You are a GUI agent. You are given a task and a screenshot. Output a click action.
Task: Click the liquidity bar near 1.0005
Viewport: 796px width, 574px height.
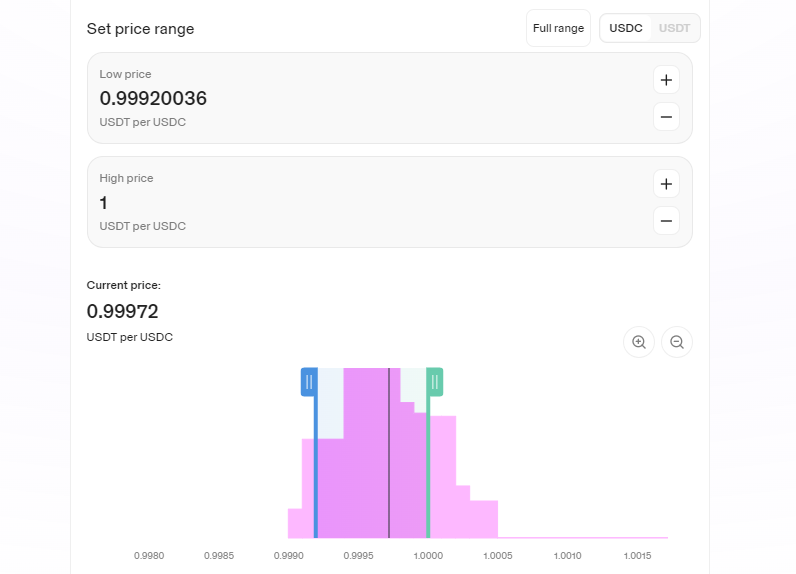click(x=484, y=519)
